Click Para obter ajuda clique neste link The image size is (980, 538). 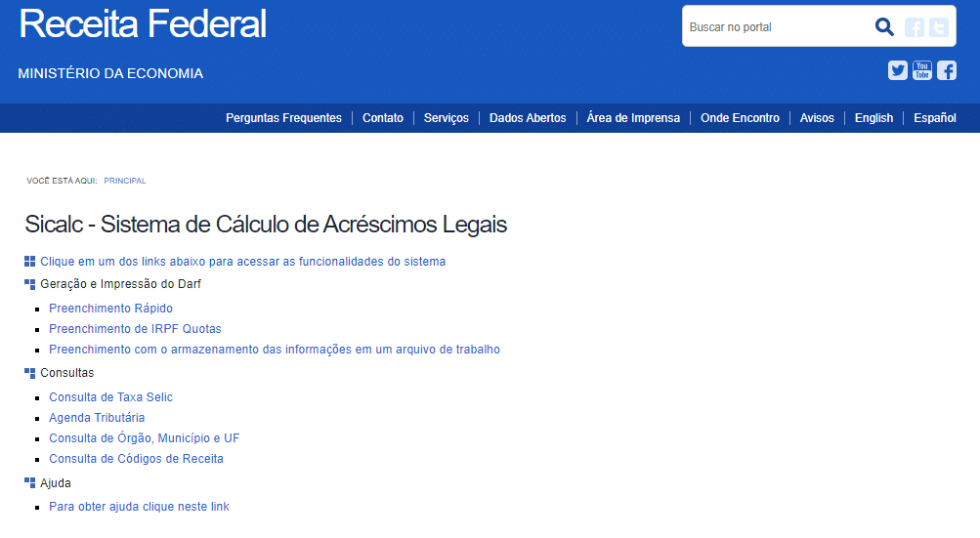pos(140,506)
